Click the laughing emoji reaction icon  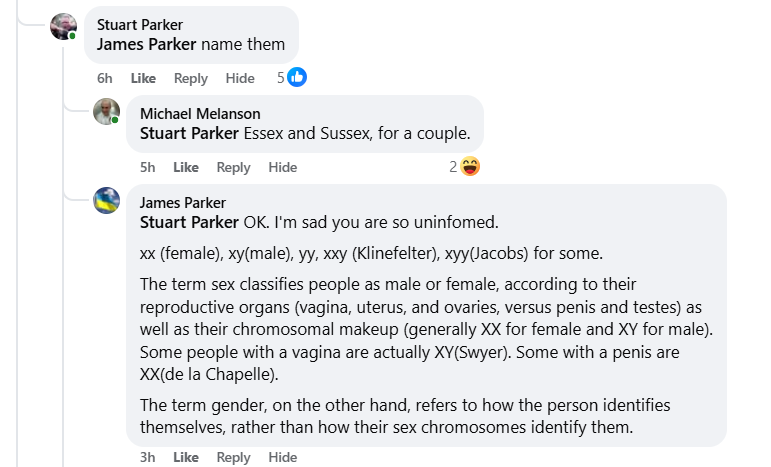[470, 167]
